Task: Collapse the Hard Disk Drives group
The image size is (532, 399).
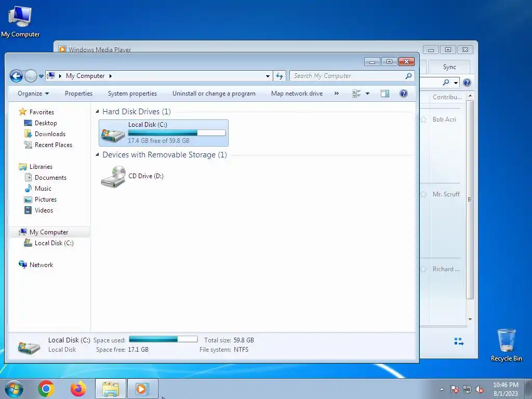Action: [97, 112]
